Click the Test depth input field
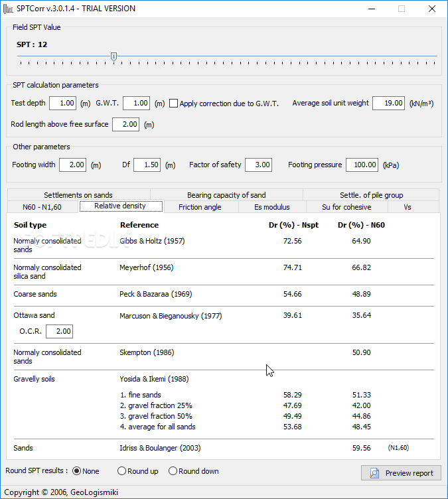Image resolution: width=448 pixels, height=499 pixels. click(x=63, y=103)
